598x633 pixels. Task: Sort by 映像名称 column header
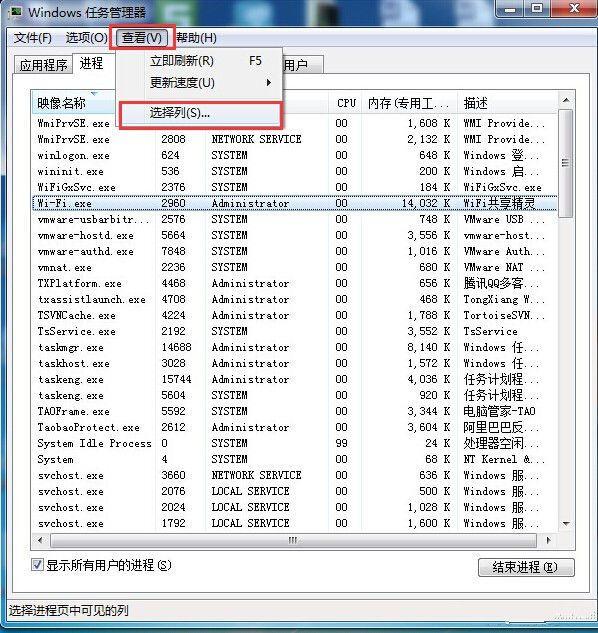pyautogui.click(x=74, y=103)
